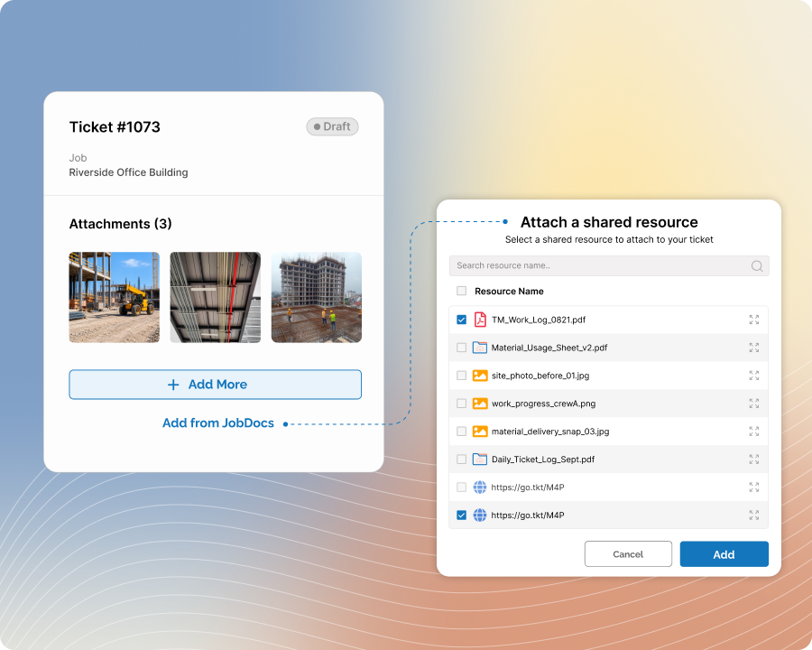Cancel the shared resource dialog

click(628, 554)
